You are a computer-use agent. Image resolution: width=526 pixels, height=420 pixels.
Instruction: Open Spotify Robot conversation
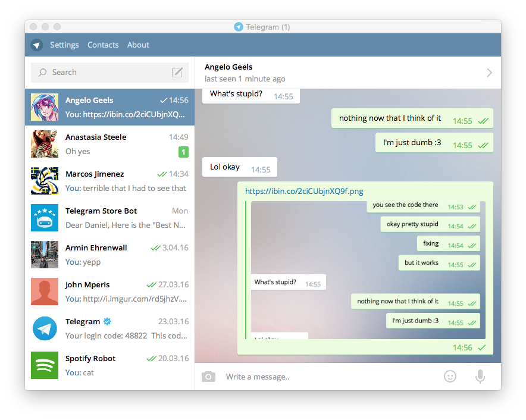[109, 366]
